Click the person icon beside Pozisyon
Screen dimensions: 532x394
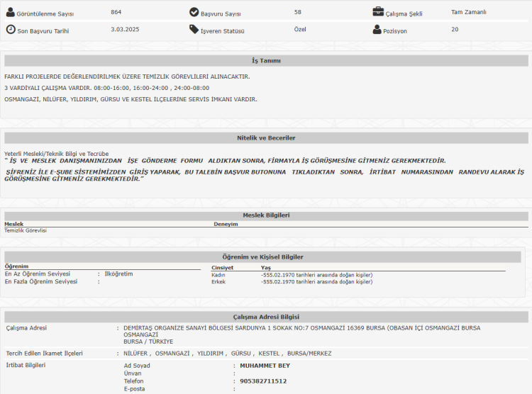coord(378,30)
